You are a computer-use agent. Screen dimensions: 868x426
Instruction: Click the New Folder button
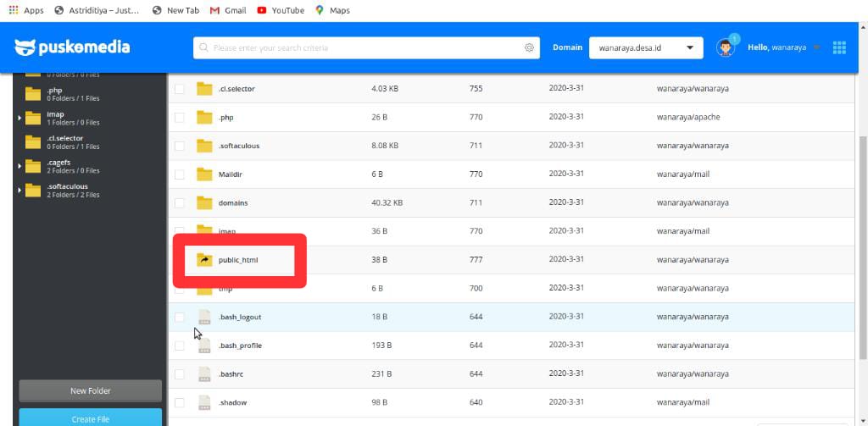click(91, 390)
